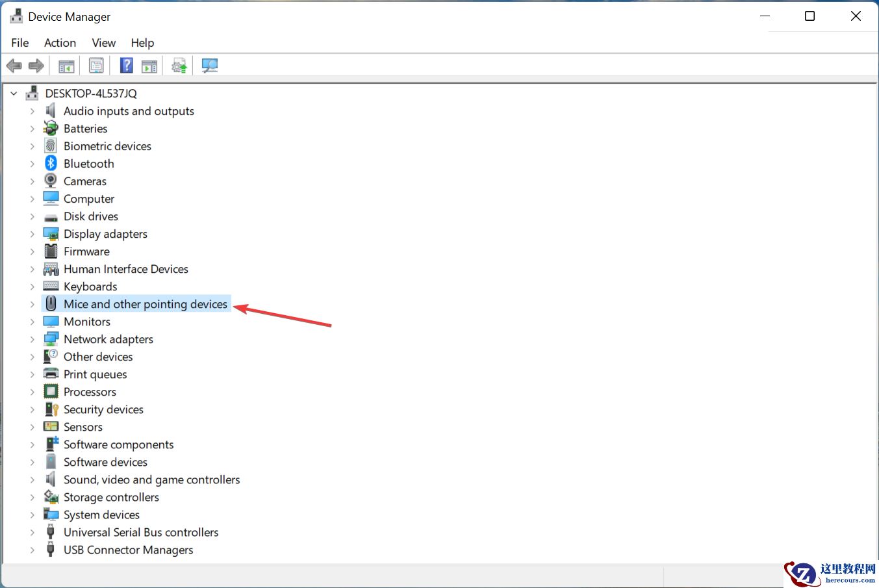Image resolution: width=879 pixels, height=588 pixels.
Task: Click the Cameras webcam icon
Action: 51,181
